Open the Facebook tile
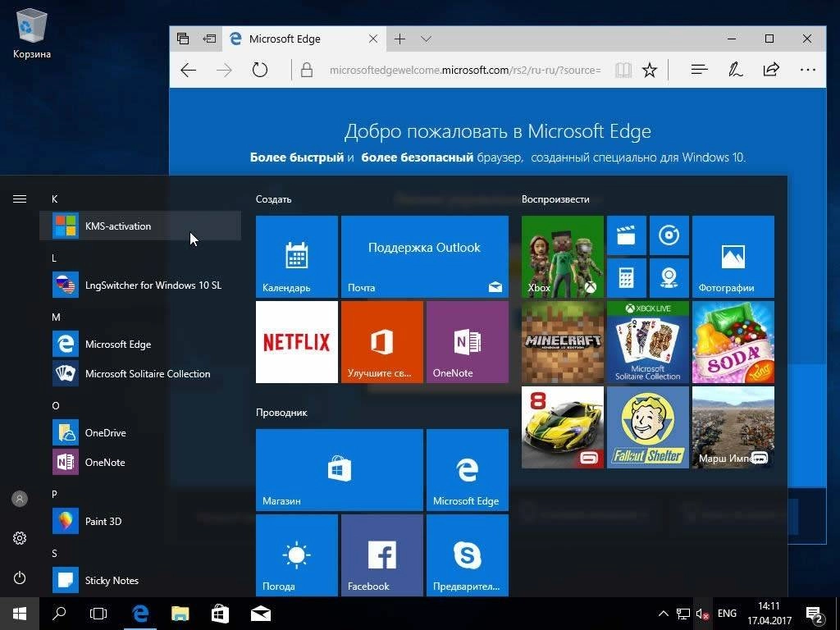The height and width of the screenshot is (630, 840). click(x=382, y=555)
